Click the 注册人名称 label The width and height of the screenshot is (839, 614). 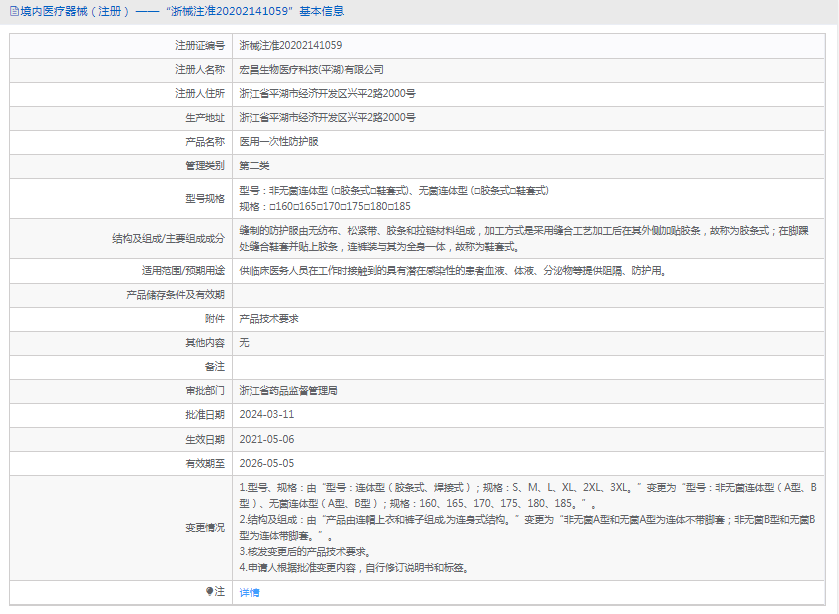[200, 70]
